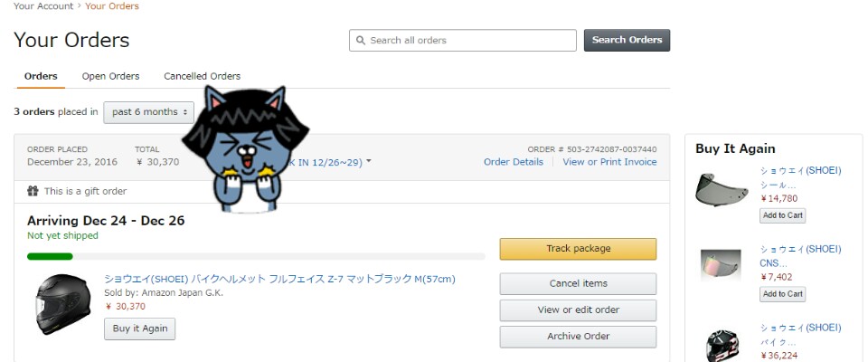Open the pink mirrored visor thumbnail

pos(721,265)
